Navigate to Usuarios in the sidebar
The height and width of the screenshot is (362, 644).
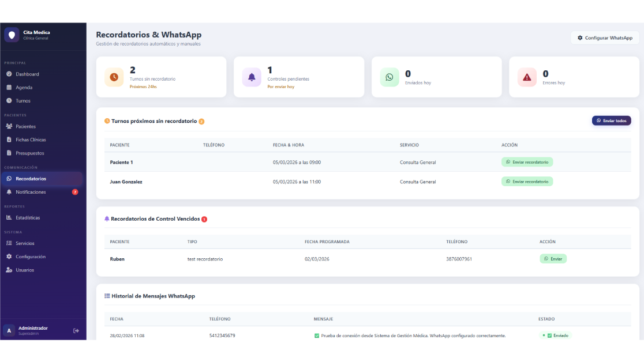pos(25,270)
